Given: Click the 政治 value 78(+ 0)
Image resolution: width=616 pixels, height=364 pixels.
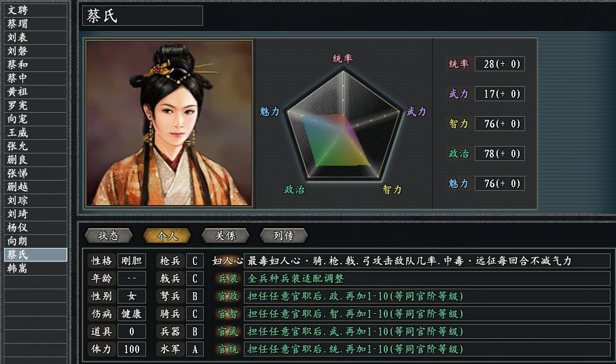Looking at the screenshot, I should (500, 153).
